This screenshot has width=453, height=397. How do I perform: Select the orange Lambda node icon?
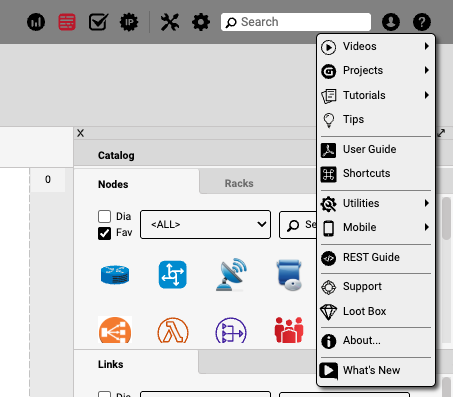click(173, 331)
